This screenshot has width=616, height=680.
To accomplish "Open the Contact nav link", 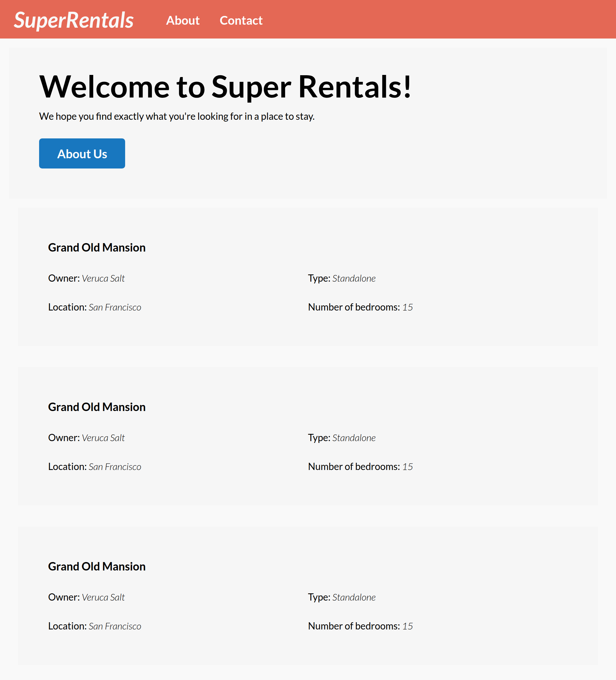I will coord(241,20).
